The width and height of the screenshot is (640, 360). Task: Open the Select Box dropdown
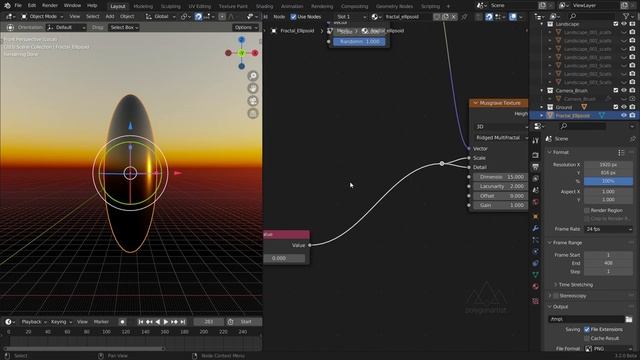(124, 27)
